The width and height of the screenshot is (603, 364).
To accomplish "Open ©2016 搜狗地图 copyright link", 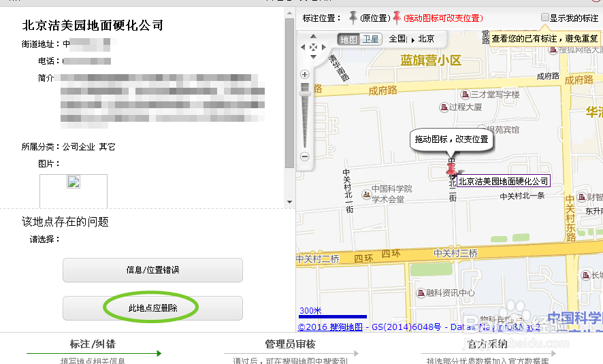I will coord(330,327).
